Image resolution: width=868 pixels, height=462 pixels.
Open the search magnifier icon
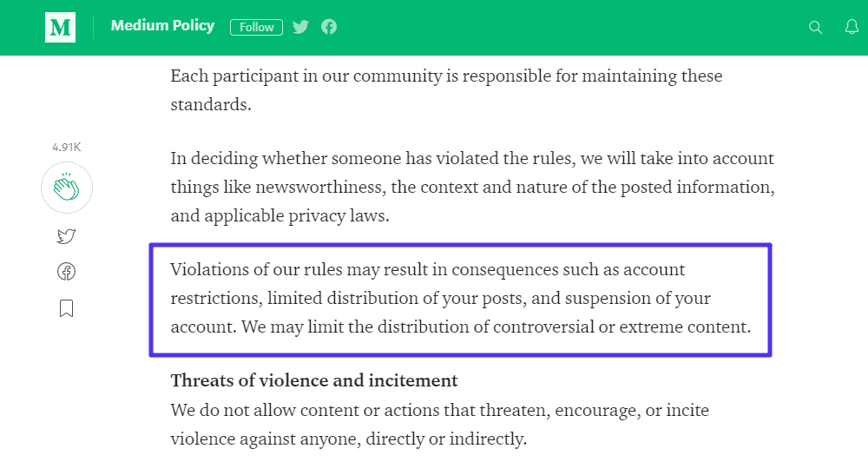815,27
